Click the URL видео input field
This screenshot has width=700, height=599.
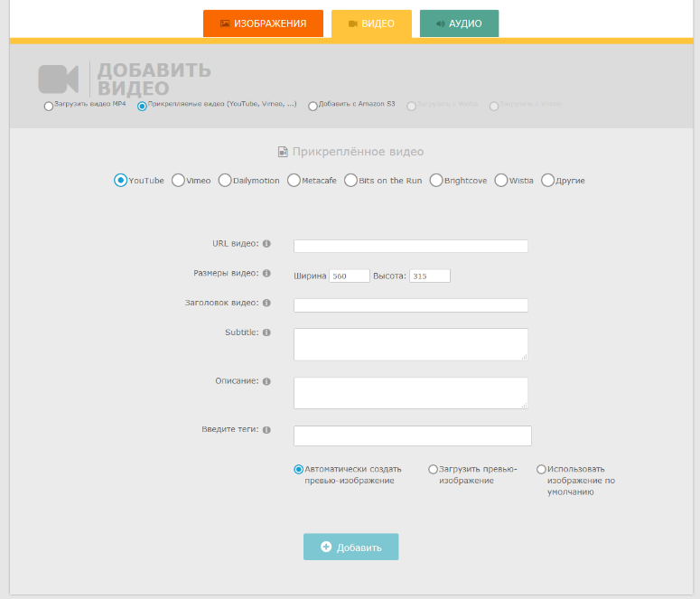[x=411, y=246]
